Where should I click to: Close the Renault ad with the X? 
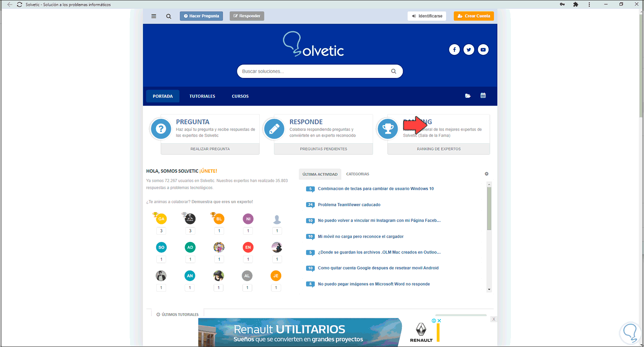click(494, 319)
